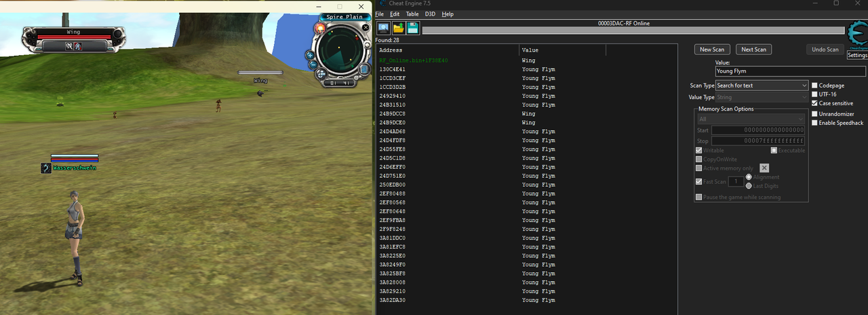Select address row 24B9DCC8
This screenshot has height=315, width=868.
coord(526,113)
